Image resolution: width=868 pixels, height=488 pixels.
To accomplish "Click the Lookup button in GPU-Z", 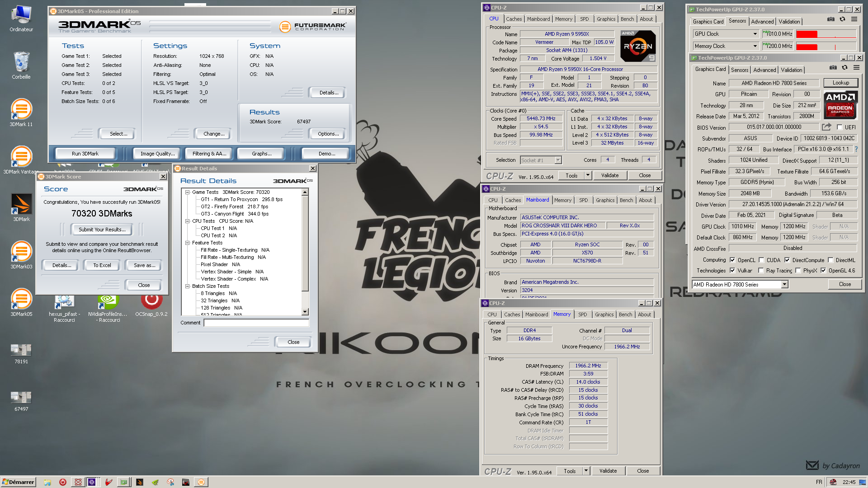I will point(840,83).
